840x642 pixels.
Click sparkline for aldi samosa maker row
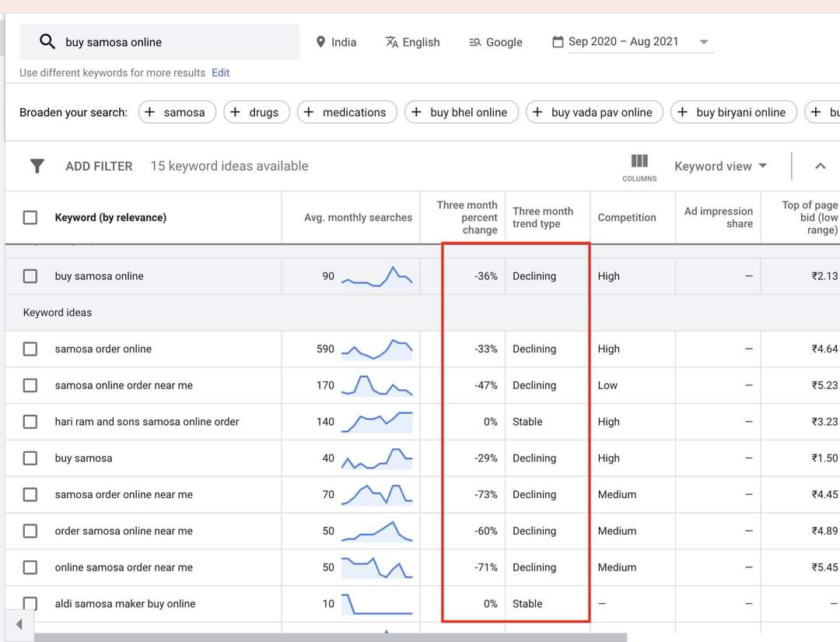[x=376, y=604]
